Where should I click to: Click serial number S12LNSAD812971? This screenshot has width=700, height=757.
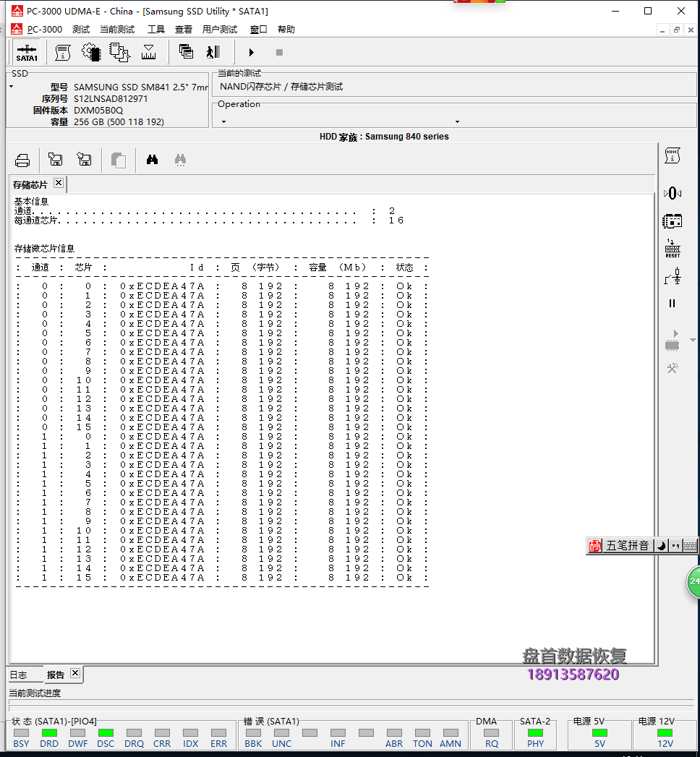111,98
